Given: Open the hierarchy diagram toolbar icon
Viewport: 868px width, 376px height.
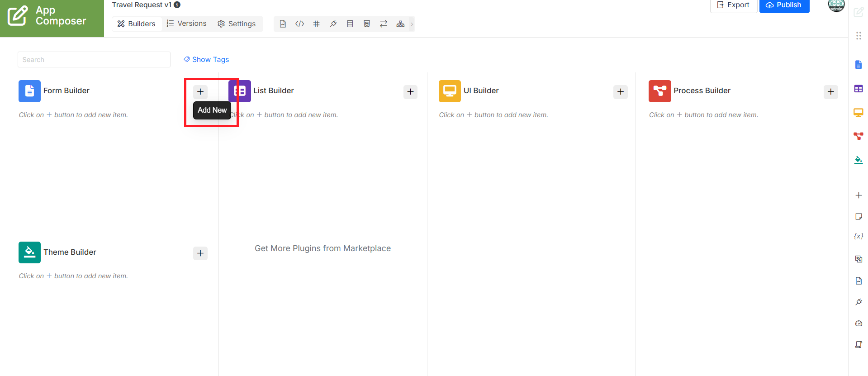Looking at the screenshot, I should point(400,24).
